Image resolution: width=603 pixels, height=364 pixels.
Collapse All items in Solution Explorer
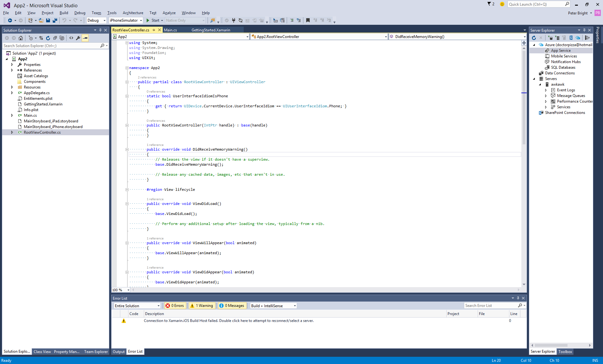click(x=55, y=38)
